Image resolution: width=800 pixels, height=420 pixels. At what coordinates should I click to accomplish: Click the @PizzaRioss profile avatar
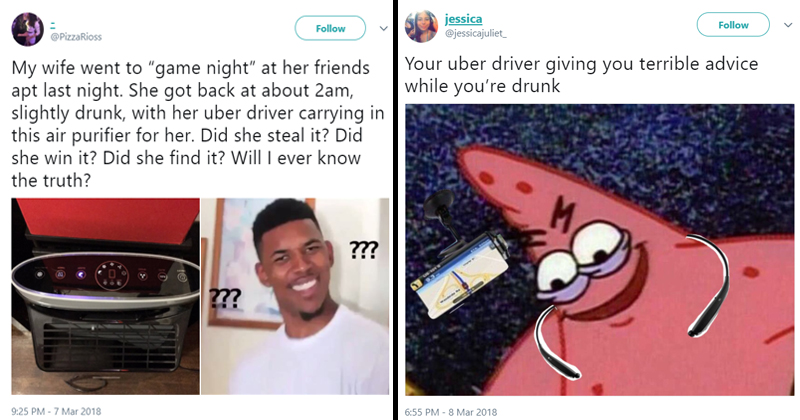point(28,29)
